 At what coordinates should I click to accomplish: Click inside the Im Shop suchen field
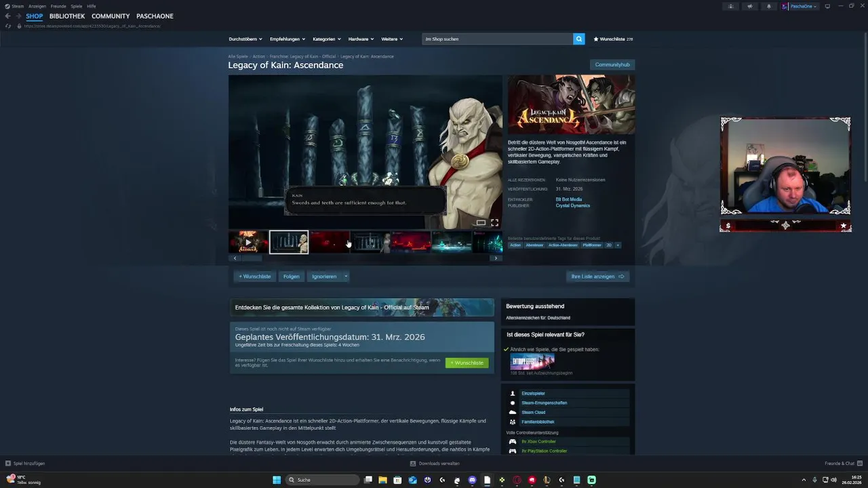point(497,39)
